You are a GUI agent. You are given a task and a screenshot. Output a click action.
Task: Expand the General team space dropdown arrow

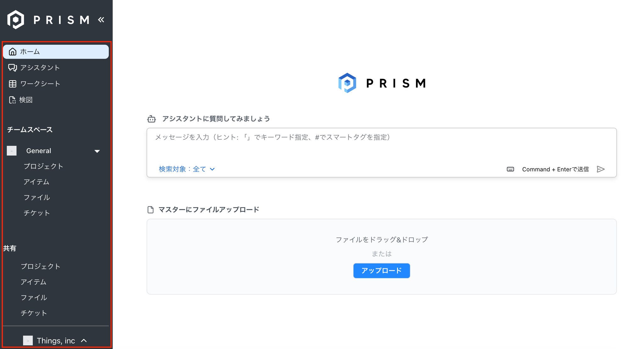[x=97, y=151]
